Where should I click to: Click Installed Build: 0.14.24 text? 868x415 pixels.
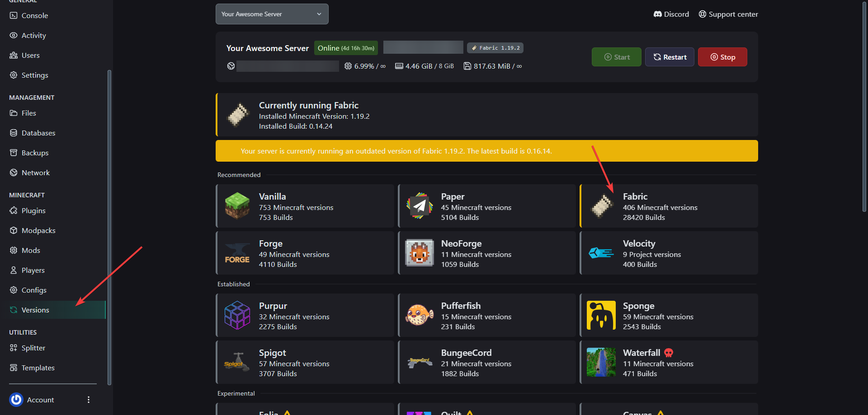point(296,126)
